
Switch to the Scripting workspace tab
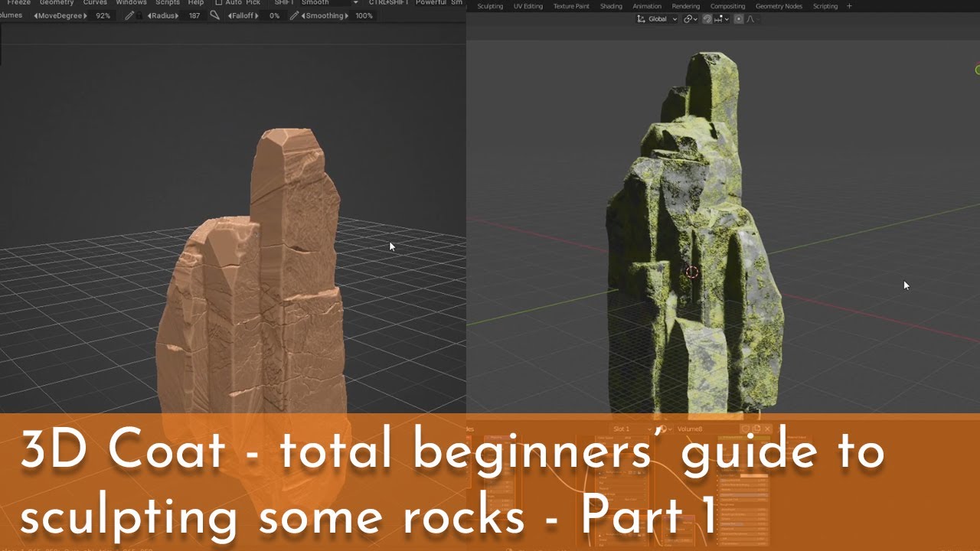pyautogui.click(x=825, y=6)
